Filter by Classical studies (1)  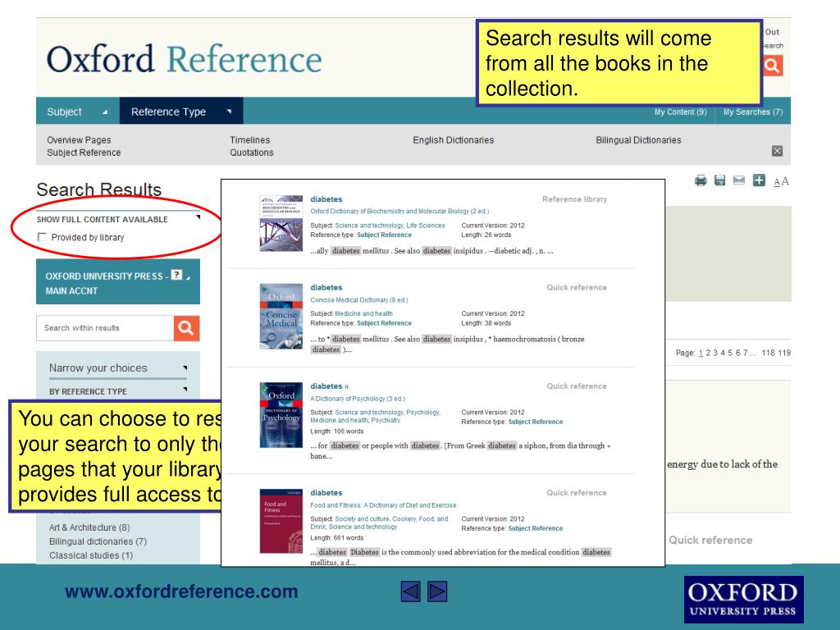[91, 555]
